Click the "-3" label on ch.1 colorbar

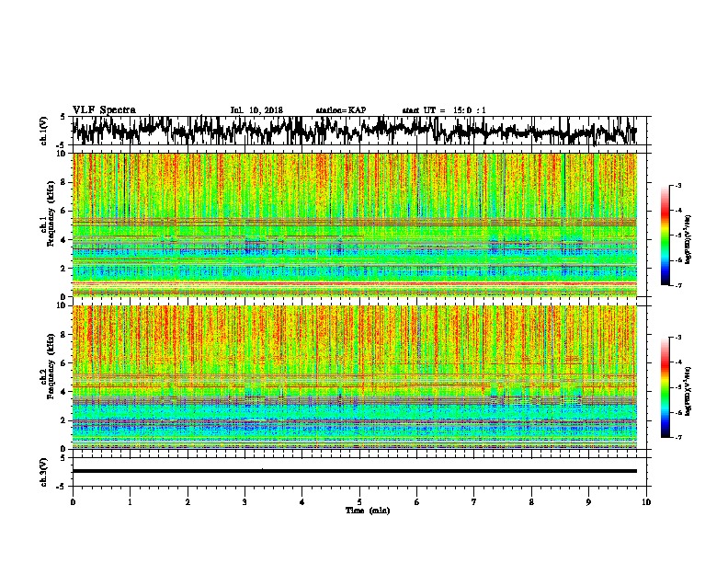click(x=678, y=185)
